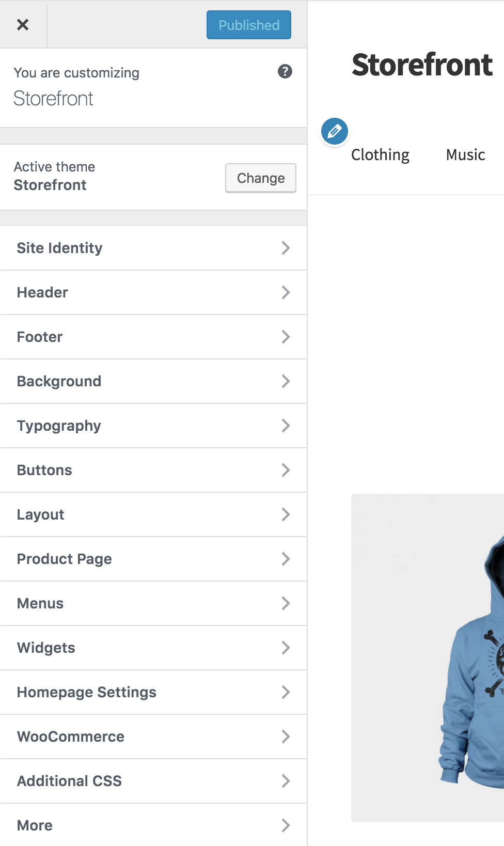
Task: Expand the Buttons section
Action: click(x=154, y=470)
